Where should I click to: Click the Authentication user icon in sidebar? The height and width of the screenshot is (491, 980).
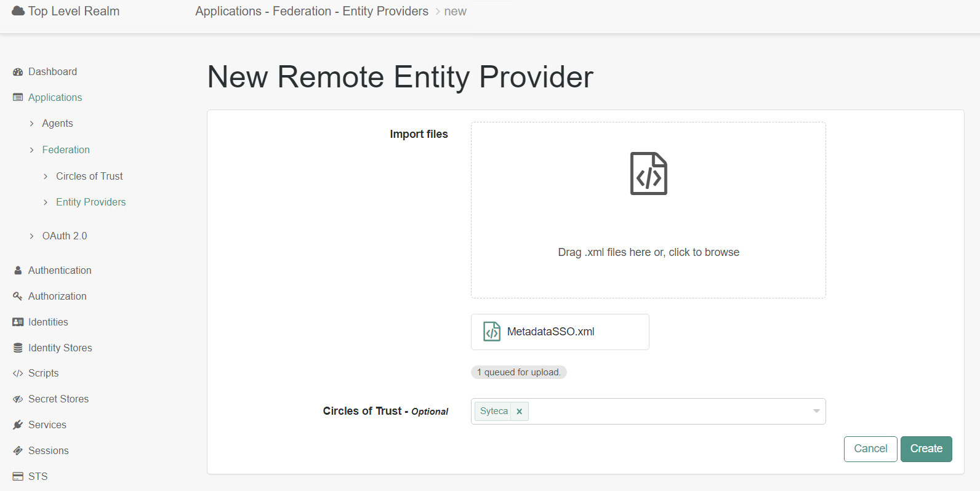pos(18,270)
